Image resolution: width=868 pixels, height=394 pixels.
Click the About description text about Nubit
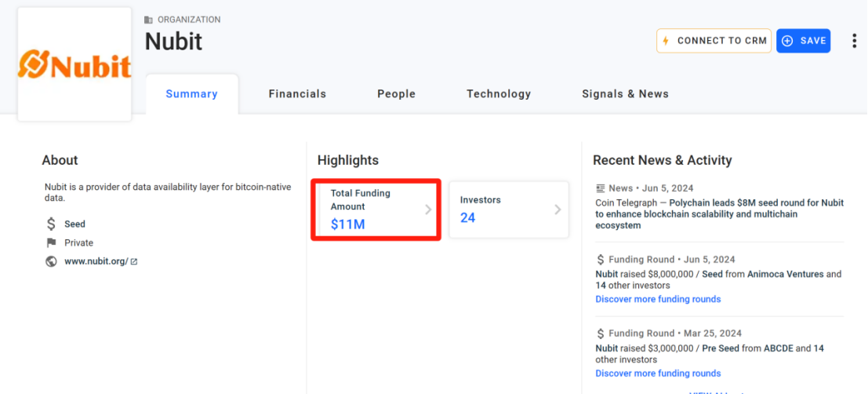pos(168,192)
